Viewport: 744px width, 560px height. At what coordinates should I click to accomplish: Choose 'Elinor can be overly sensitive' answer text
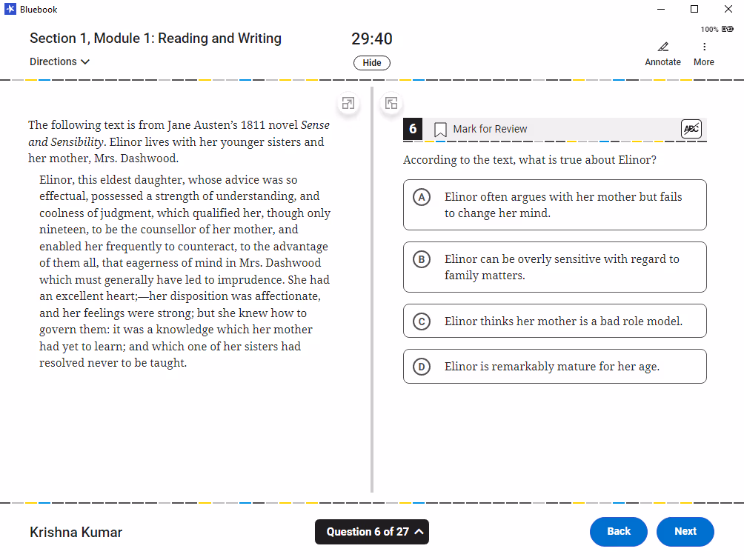[562, 267]
